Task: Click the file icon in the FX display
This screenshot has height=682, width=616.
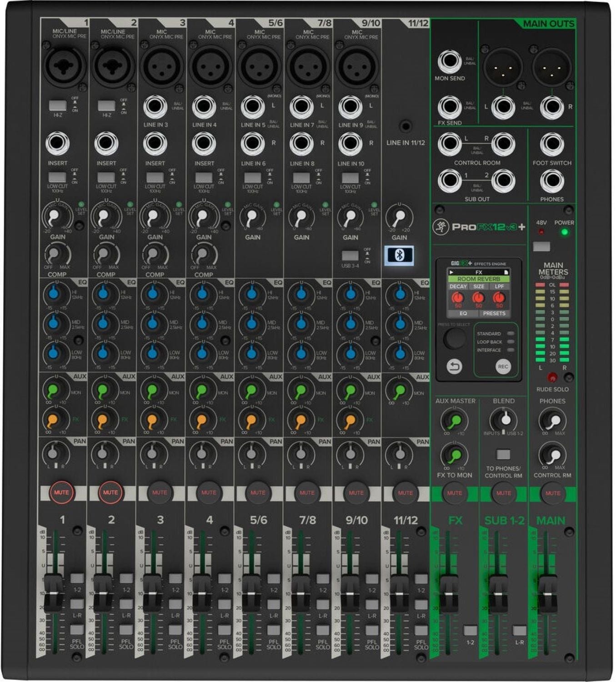Action: pyautogui.click(x=506, y=272)
